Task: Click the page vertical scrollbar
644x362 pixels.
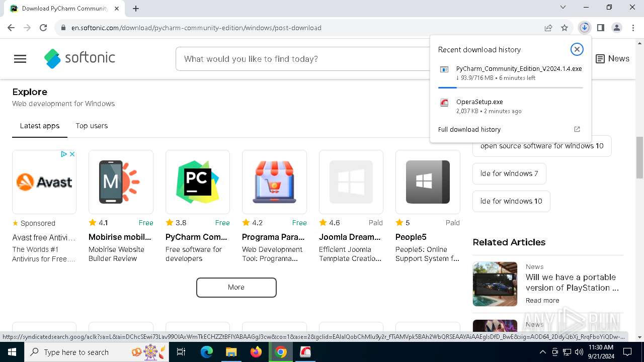Action: (639, 157)
